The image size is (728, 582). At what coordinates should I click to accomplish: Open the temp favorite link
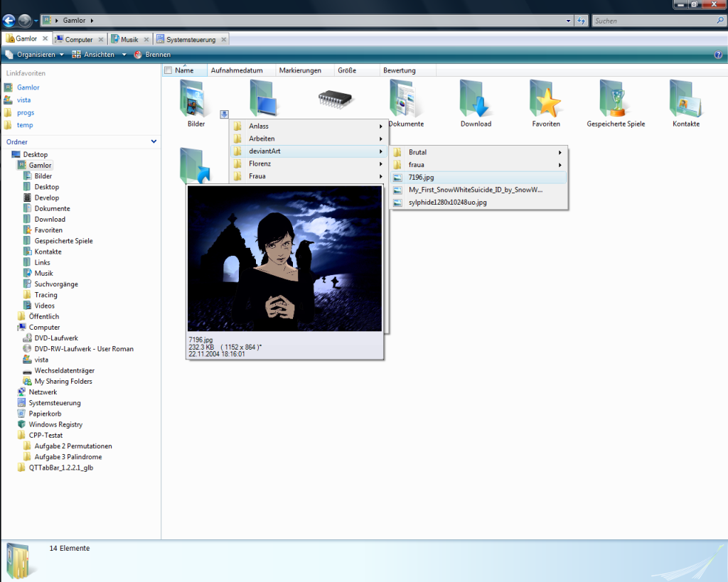(25, 125)
